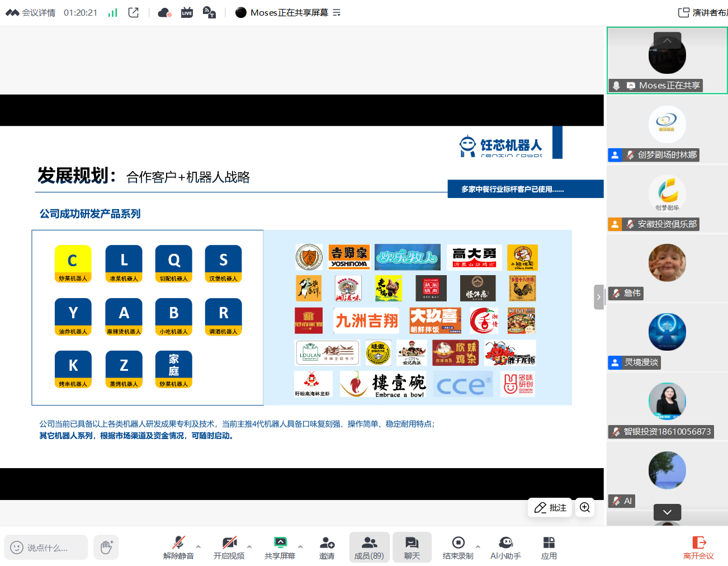The height and width of the screenshot is (566, 728).
Task: Click the A 麻辣烫机器人 product tile
Action: (x=124, y=317)
